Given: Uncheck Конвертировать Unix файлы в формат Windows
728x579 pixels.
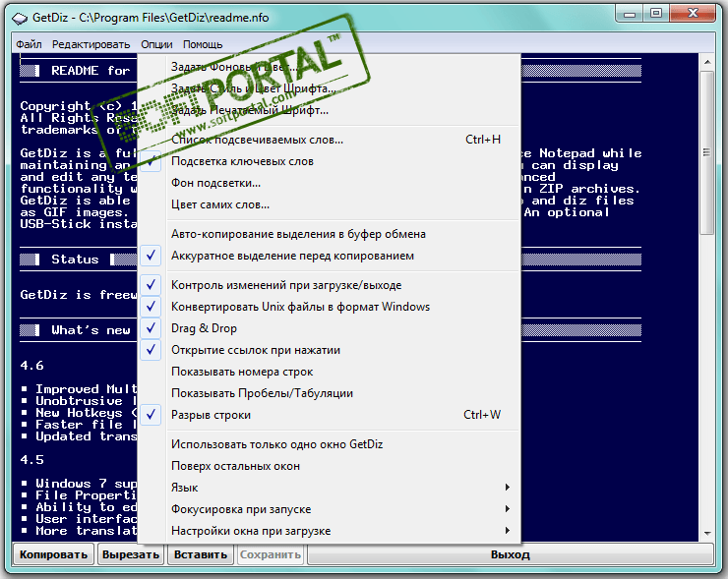Looking at the screenshot, I should click(330, 307).
